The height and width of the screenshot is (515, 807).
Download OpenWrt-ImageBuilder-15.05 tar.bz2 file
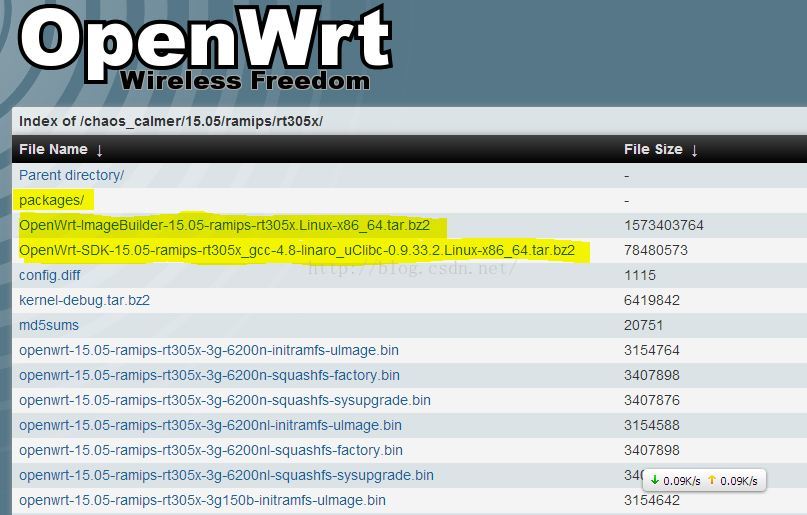tap(224, 225)
